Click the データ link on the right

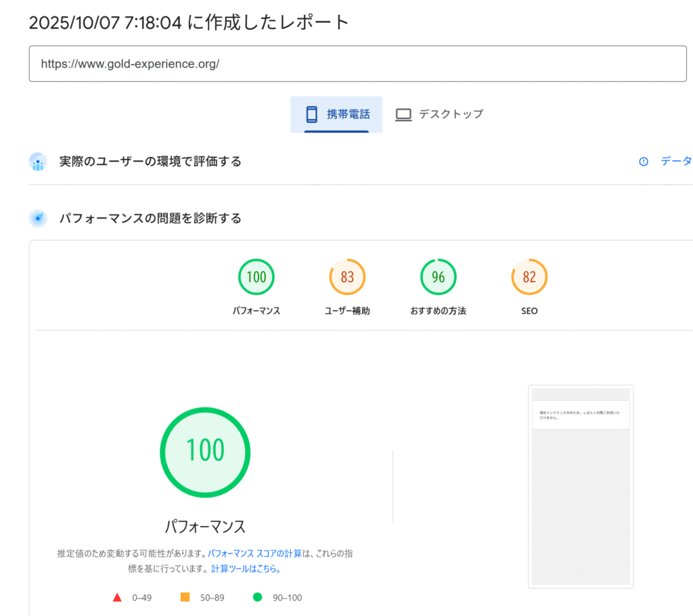675,161
